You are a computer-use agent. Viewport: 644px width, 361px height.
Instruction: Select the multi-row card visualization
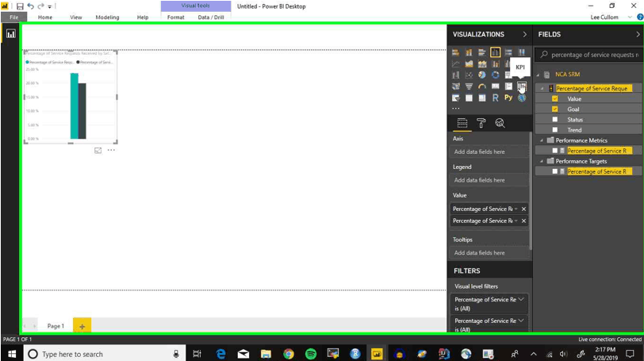pos(508,86)
